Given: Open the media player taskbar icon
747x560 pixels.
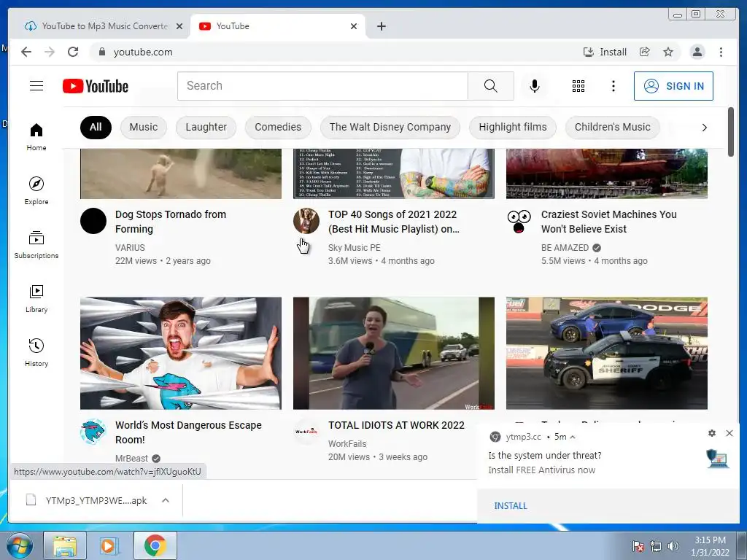Looking at the screenshot, I should (109, 545).
